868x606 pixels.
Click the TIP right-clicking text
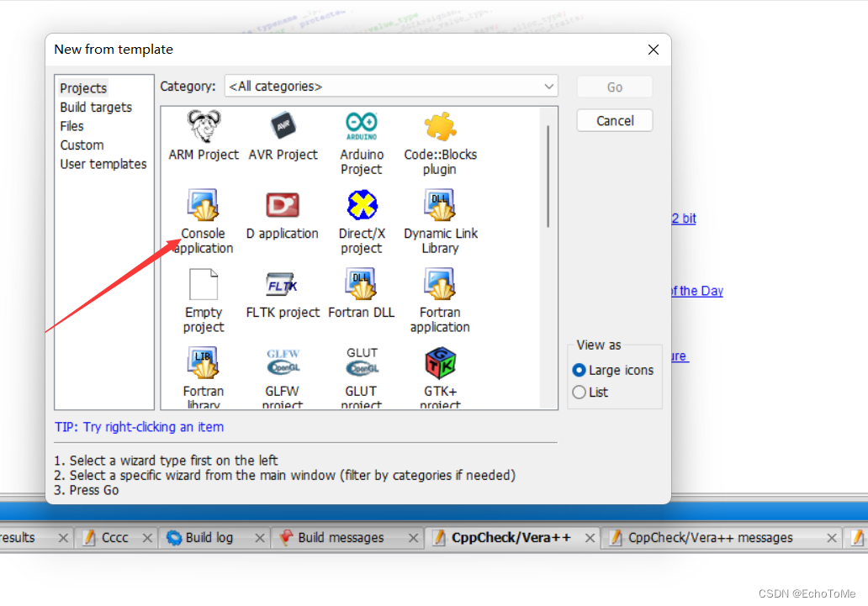(x=139, y=427)
